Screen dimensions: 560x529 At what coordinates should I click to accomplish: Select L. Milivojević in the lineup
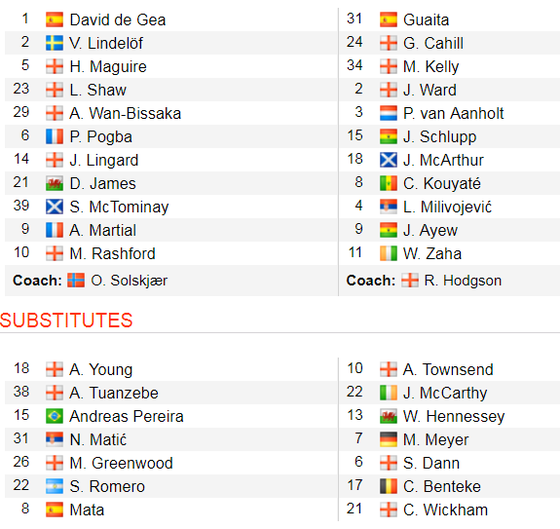click(447, 207)
